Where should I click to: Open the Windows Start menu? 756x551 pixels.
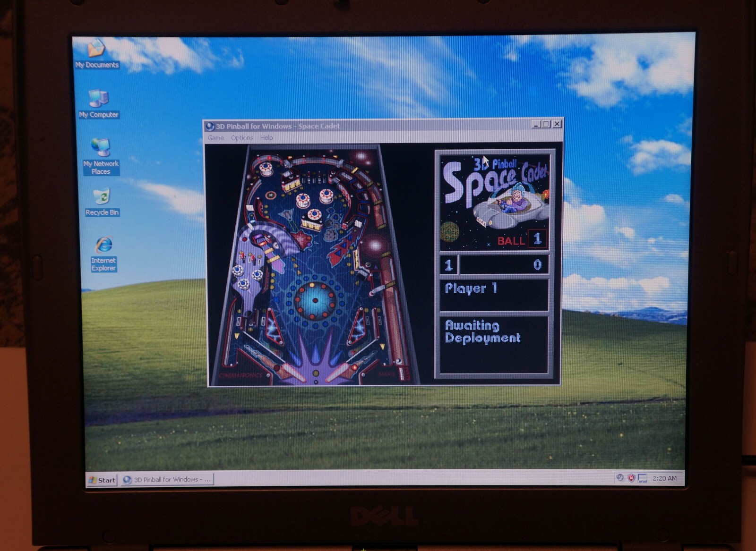coord(102,480)
